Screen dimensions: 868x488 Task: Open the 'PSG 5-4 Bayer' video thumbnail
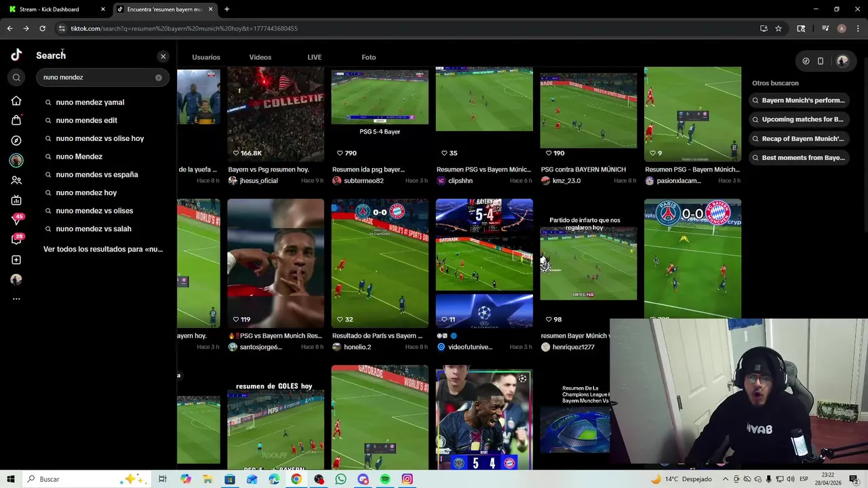[x=380, y=114]
